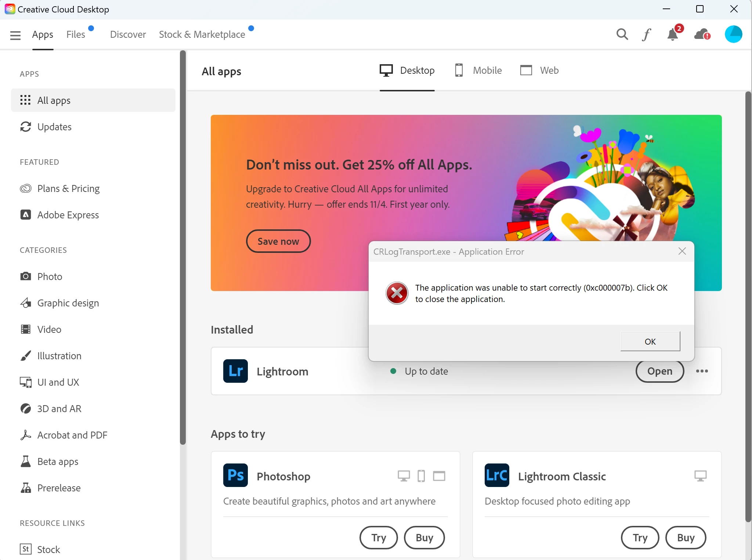
Task: Switch to the Web tab
Action: pyautogui.click(x=539, y=70)
